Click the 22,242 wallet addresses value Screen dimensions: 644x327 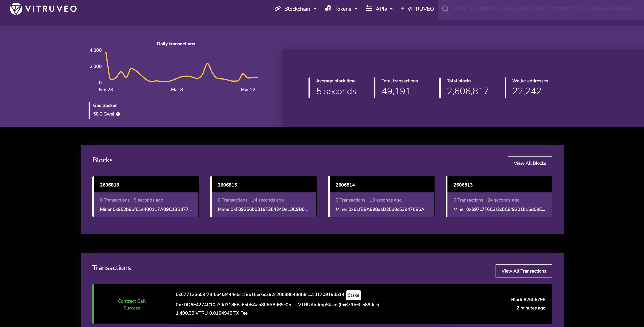527,91
